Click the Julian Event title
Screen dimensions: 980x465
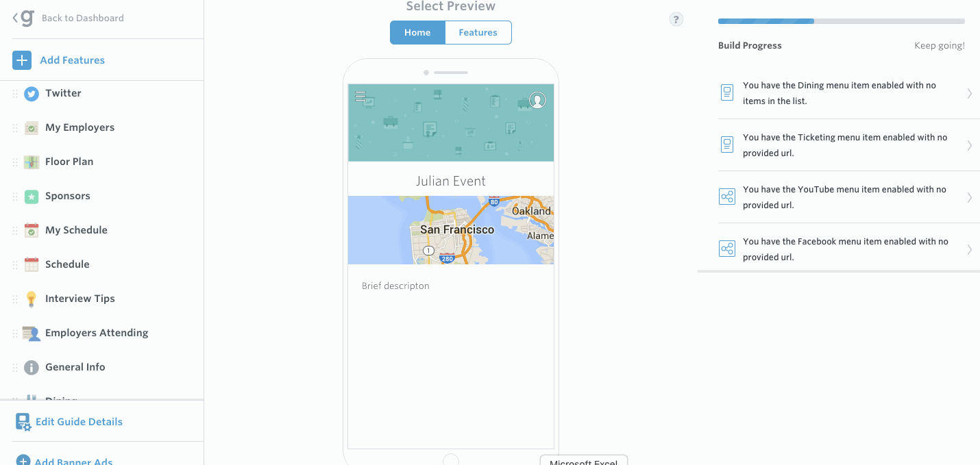(451, 181)
